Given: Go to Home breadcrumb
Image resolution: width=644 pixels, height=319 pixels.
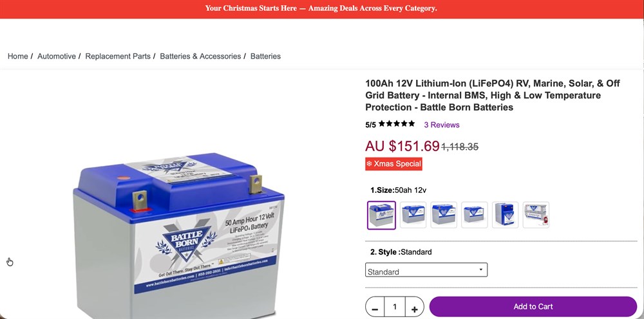Looking at the screenshot, I should 17,57.
